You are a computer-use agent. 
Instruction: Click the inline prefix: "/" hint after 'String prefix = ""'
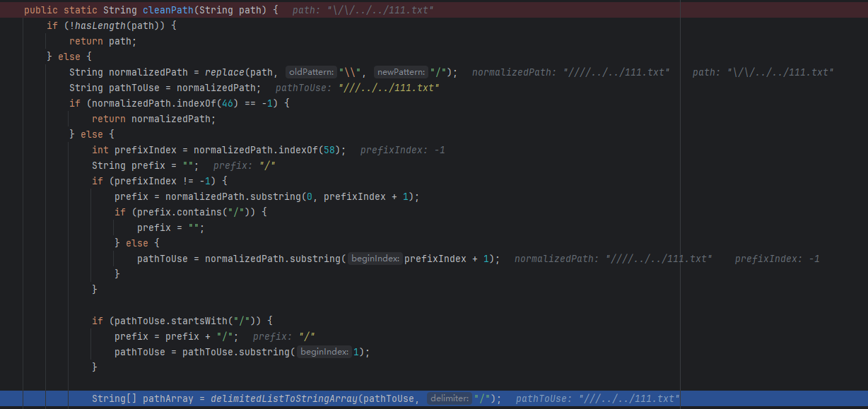pyautogui.click(x=244, y=165)
